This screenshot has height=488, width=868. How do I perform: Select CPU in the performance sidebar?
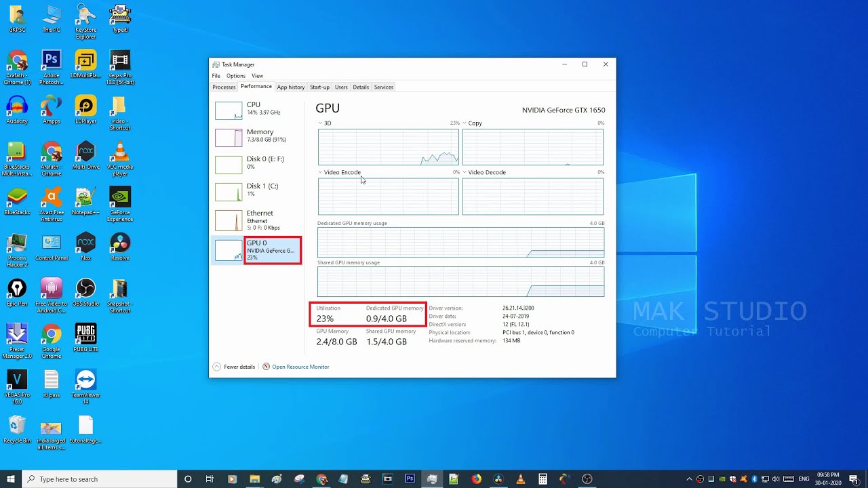click(256, 110)
